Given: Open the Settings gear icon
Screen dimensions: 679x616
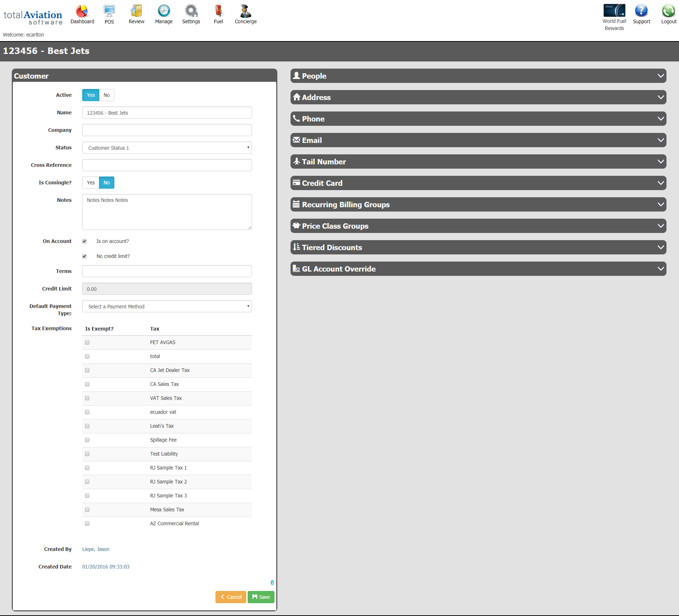Looking at the screenshot, I should click(191, 11).
